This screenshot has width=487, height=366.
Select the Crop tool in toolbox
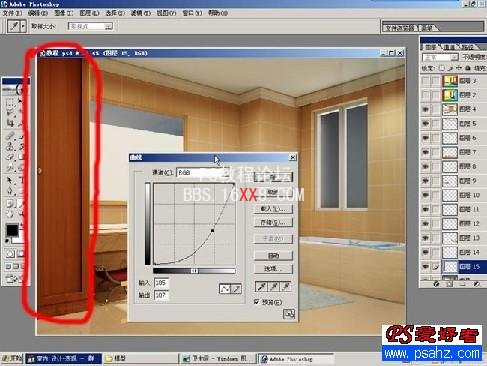pos(10,123)
